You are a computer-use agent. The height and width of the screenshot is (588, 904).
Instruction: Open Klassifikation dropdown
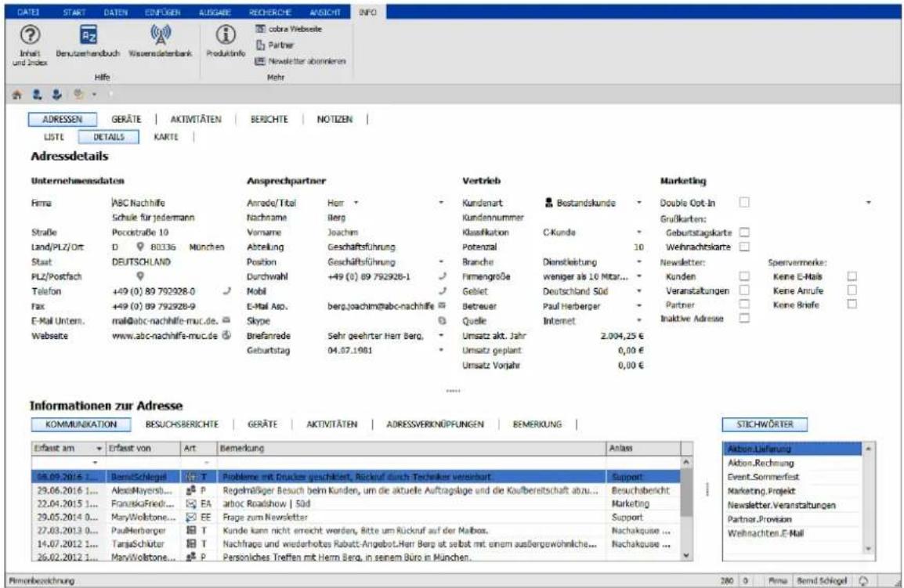pyautogui.click(x=638, y=233)
